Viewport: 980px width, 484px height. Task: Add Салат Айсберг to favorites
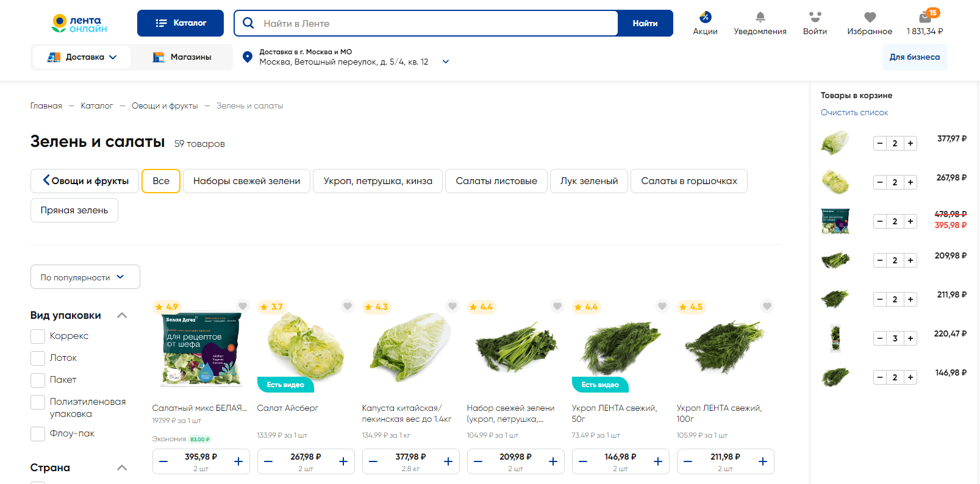(348, 306)
